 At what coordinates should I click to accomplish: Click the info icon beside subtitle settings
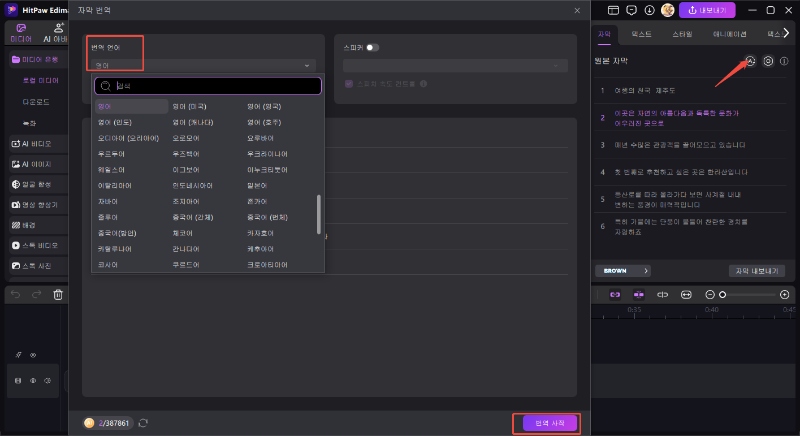coord(784,61)
